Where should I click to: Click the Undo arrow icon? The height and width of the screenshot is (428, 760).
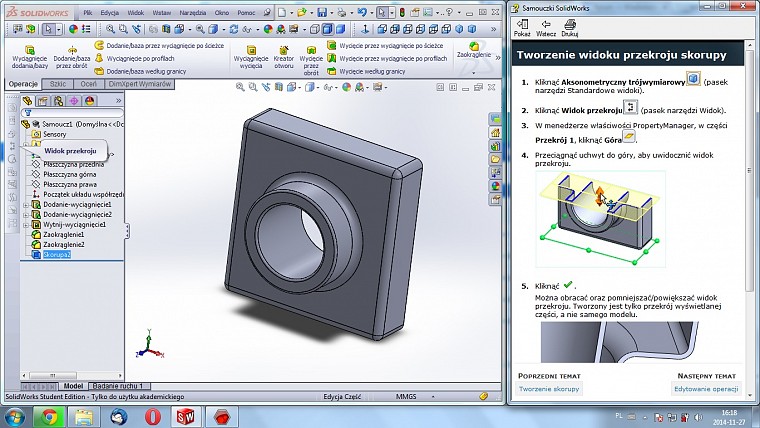click(x=362, y=13)
